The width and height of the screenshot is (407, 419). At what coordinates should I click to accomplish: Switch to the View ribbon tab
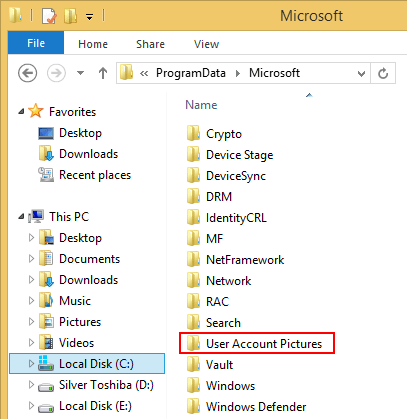pyautogui.click(x=207, y=44)
